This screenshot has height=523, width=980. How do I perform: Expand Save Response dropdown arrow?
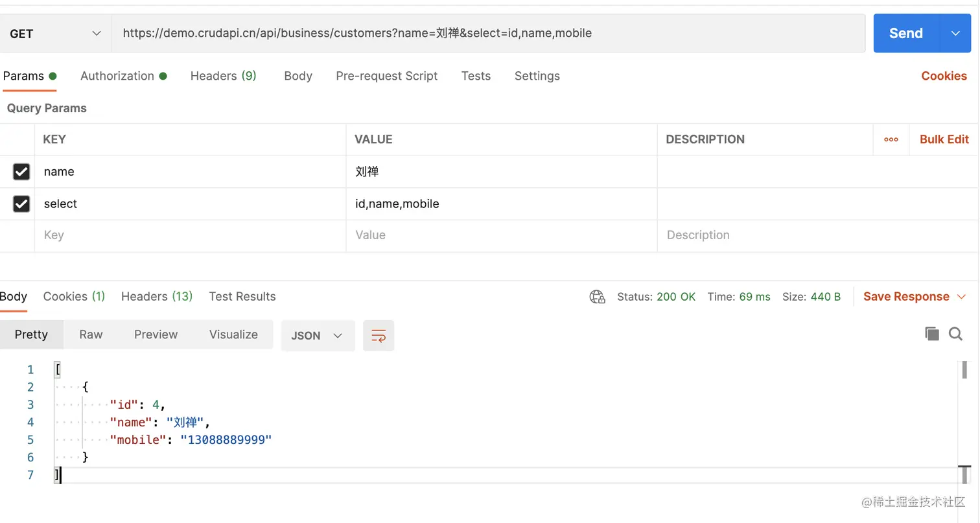tap(962, 297)
